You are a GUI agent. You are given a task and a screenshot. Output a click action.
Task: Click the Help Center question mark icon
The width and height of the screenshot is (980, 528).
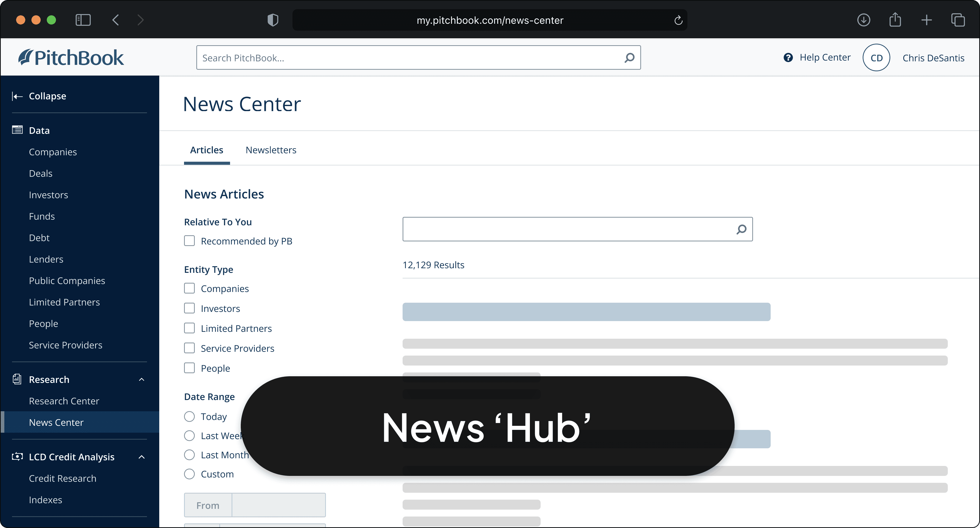coord(788,57)
